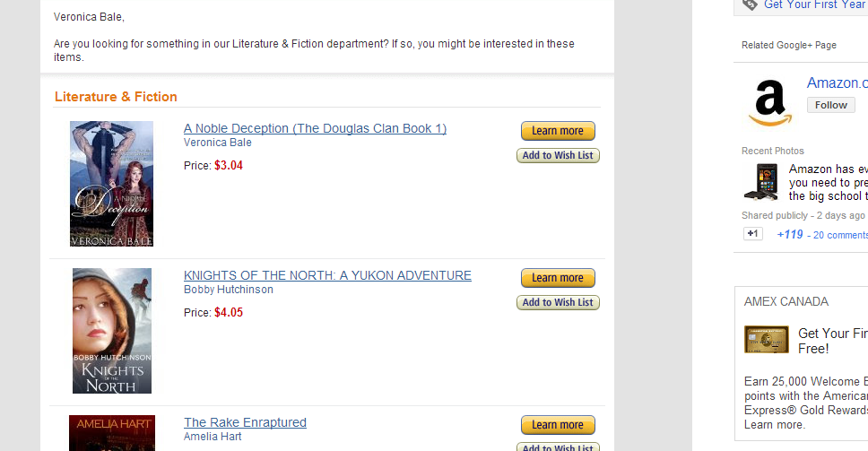Image resolution: width=868 pixels, height=451 pixels.
Task: Open the A Noble Deception title link
Action: [315, 128]
